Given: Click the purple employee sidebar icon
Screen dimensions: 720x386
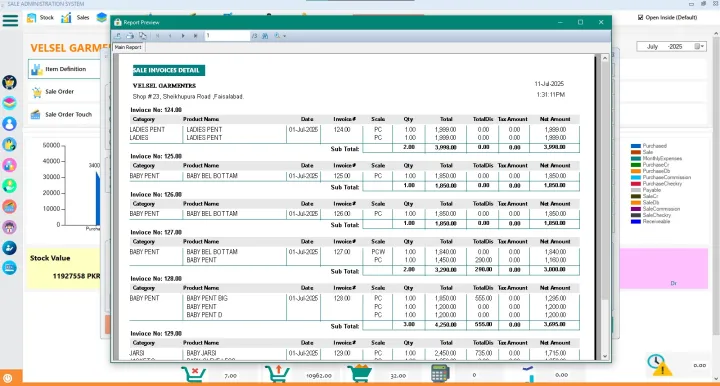Looking at the screenshot, I should point(9,227).
